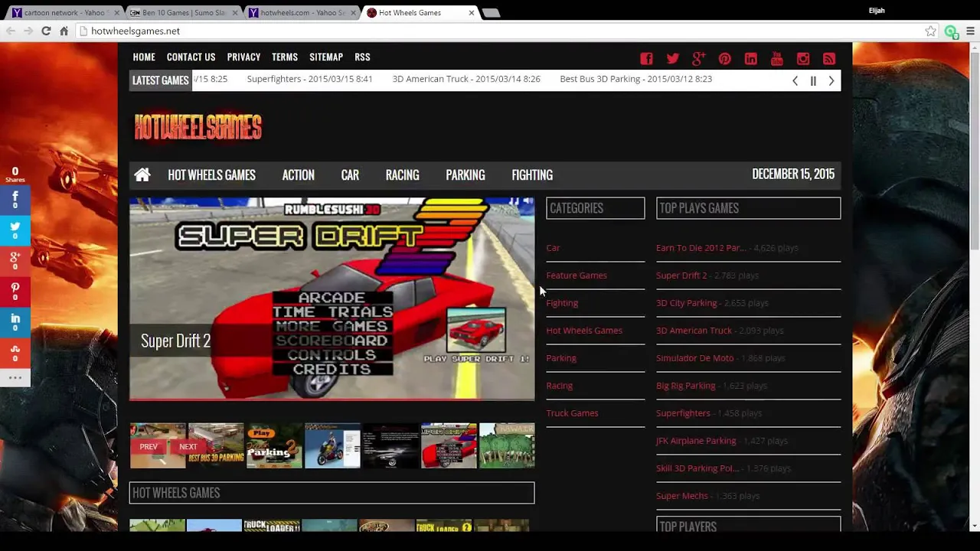Share on Pinterest from left sidebar
This screenshot has width=980, height=551.
click(15, 291)
